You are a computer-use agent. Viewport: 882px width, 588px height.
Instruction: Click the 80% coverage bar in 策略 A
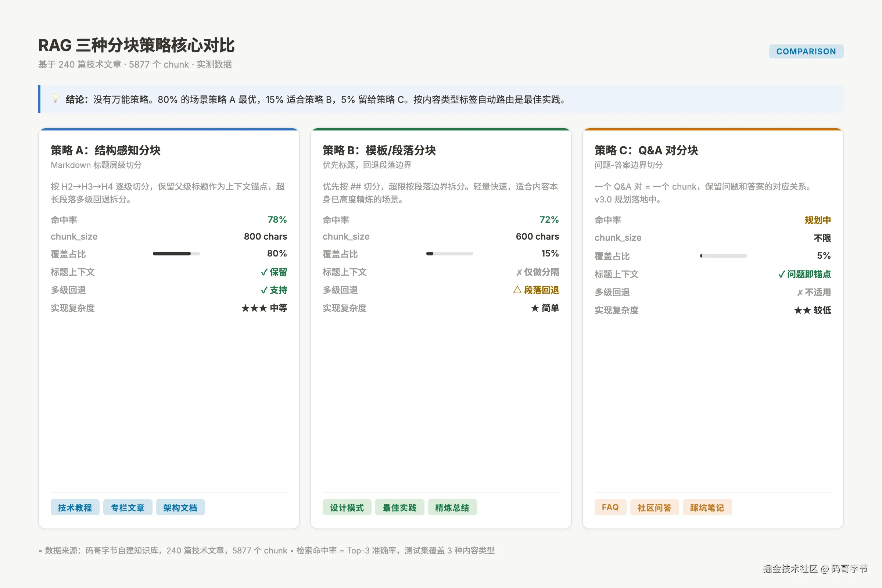point(176,254)
